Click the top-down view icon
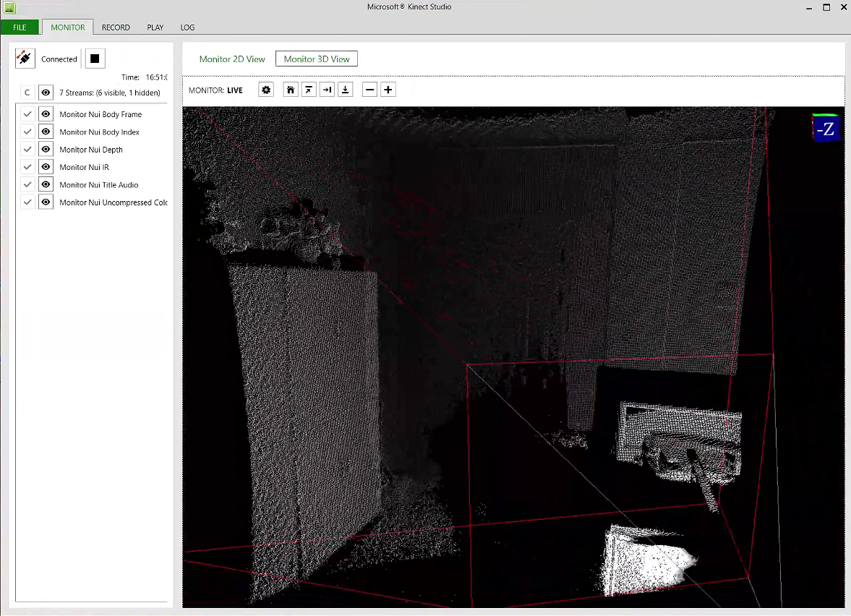Screen dimensions: 851x616 [345, 89]
